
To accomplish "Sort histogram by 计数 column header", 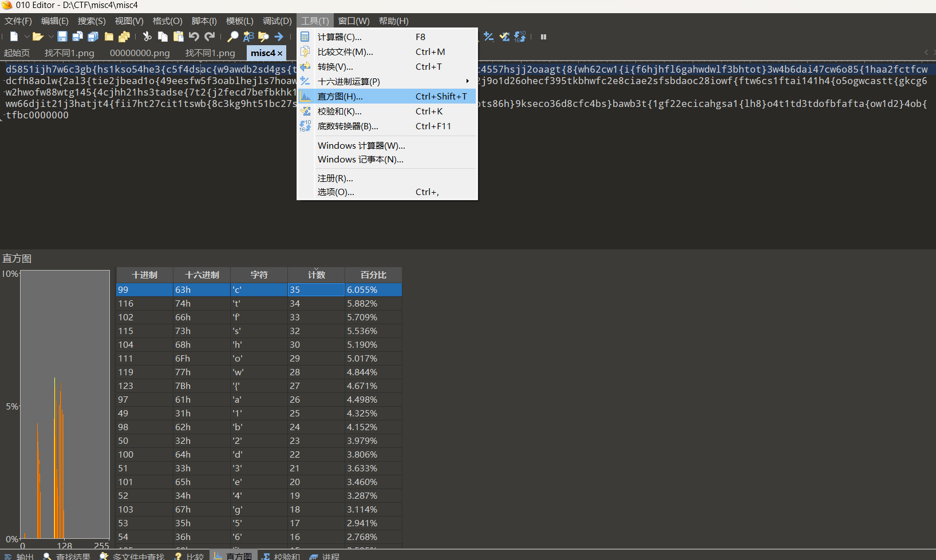I will pyautogui.click(x=316, y=275).
